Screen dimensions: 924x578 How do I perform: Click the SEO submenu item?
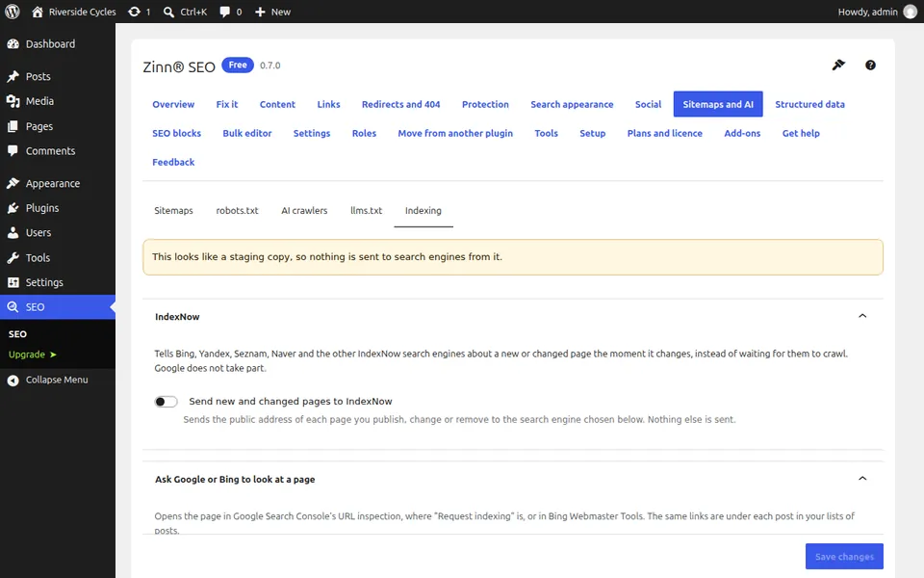click(17, 334)
